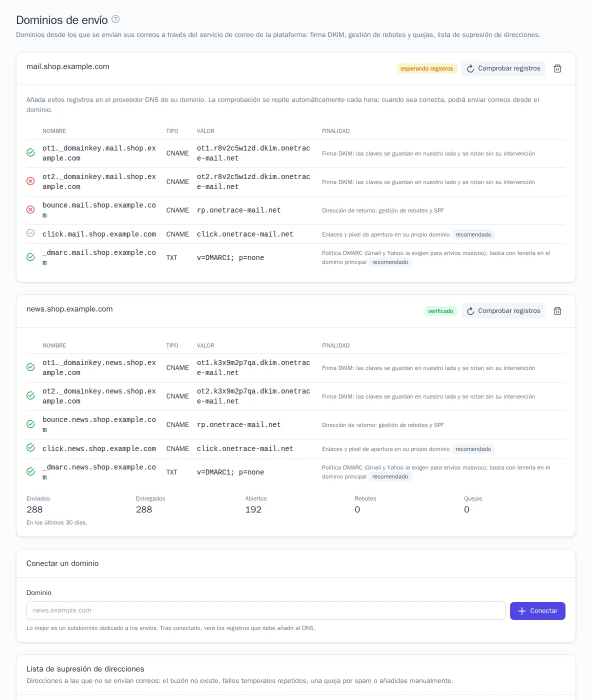Click the Quejas count 0

tap(466, 509)
